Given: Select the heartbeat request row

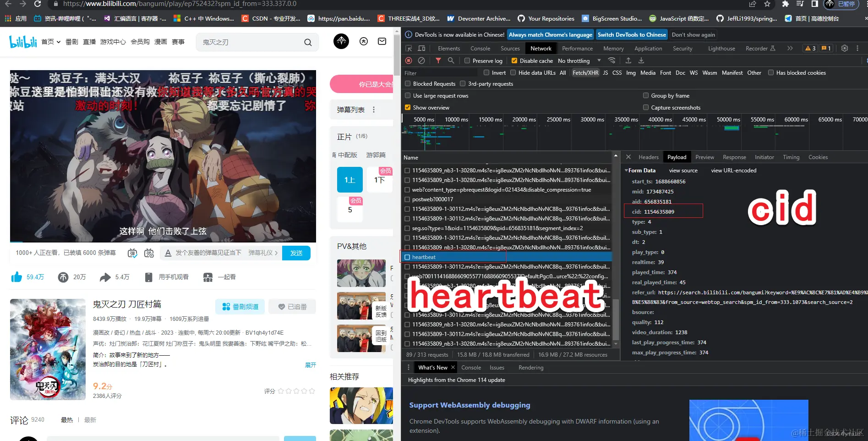Looking at the screenshot, I should pos(506,257).
